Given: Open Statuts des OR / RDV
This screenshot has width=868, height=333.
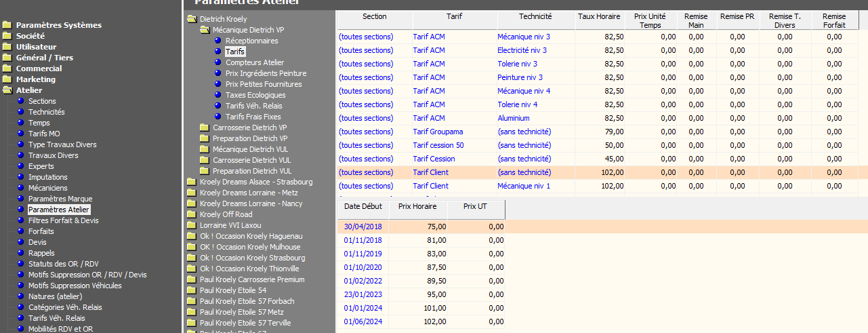Looking at the screenshot, I should (63, 264).
